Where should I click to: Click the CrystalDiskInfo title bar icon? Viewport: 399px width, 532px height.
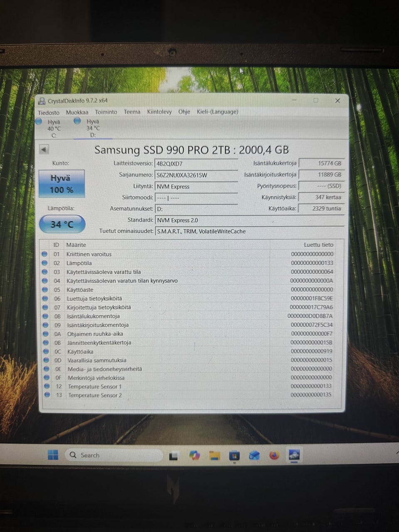(x=42, y=101)
